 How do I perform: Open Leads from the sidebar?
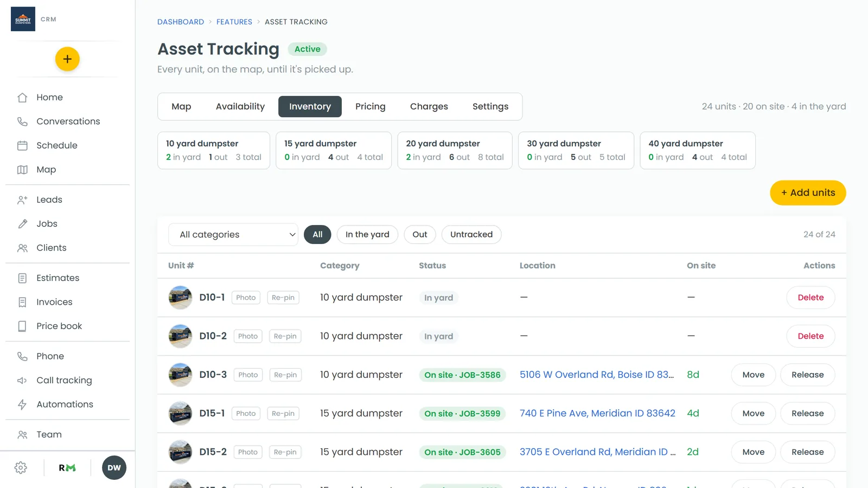pyautogui.click(x=49, y=200)
